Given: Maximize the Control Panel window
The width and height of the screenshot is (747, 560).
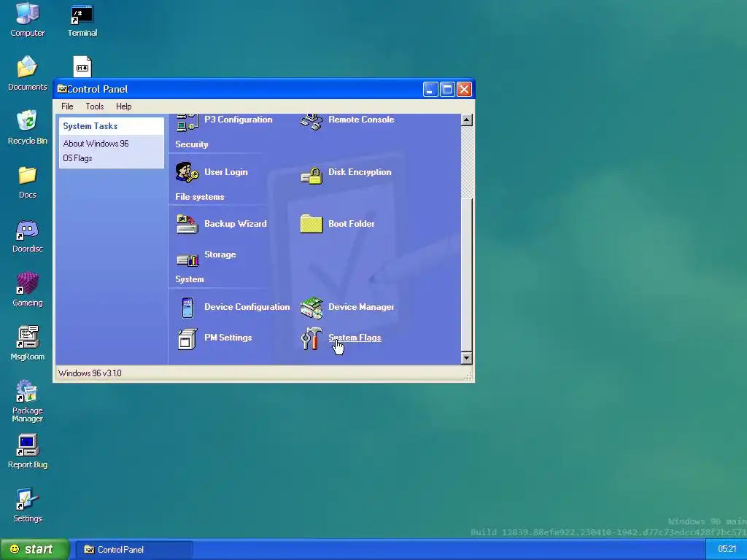Looking at the screenshot, I should click(447, 90).
